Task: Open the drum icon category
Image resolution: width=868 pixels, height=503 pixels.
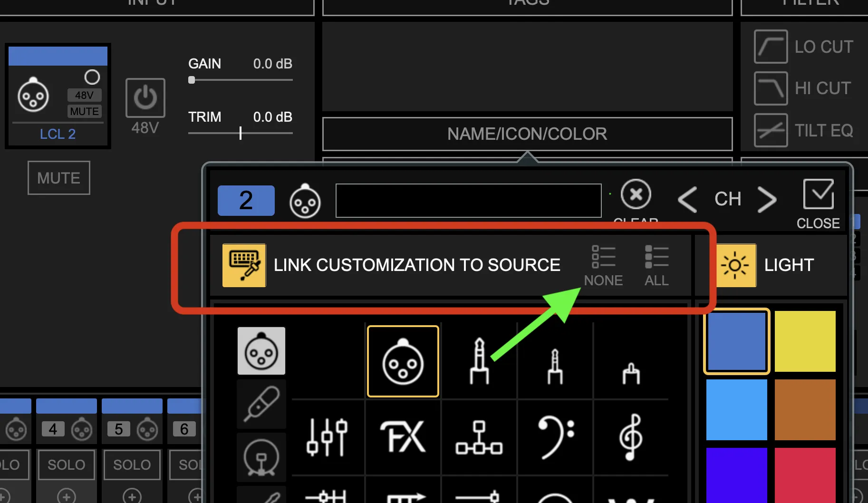Action: coord(261,457)
